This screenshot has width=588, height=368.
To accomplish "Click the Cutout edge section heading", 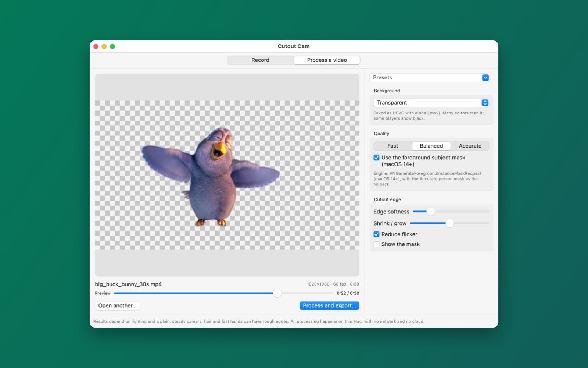I will 387,199.
